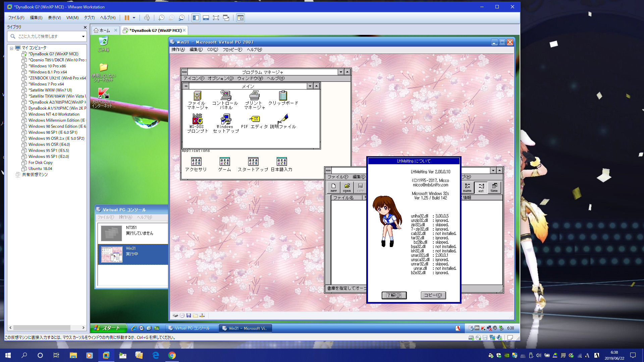Minimize the メイン group window arrow
This screenshot has height=362, width=644.
point(310,86)
